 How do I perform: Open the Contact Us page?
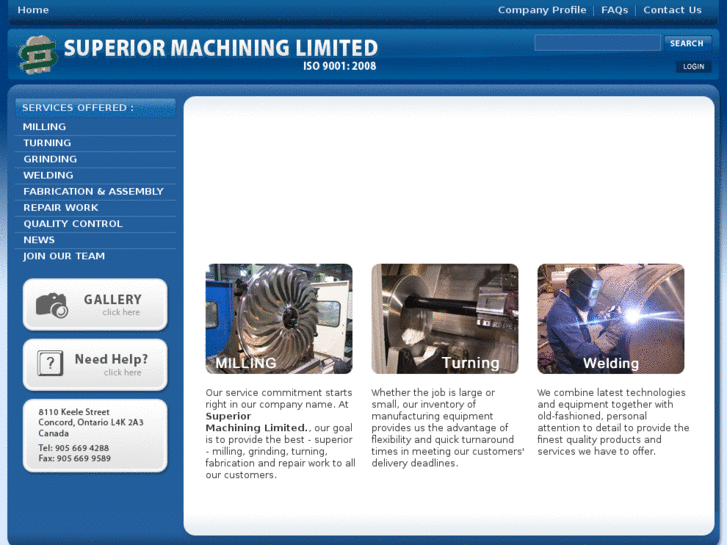[672, 10]
